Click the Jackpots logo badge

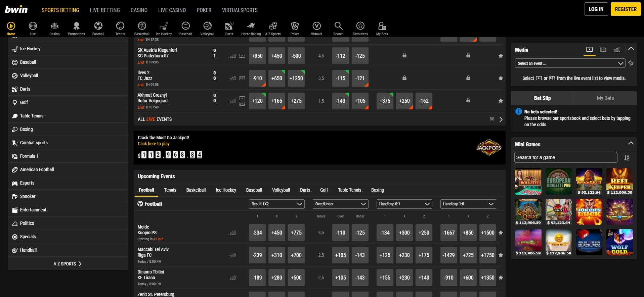[489, 147]
